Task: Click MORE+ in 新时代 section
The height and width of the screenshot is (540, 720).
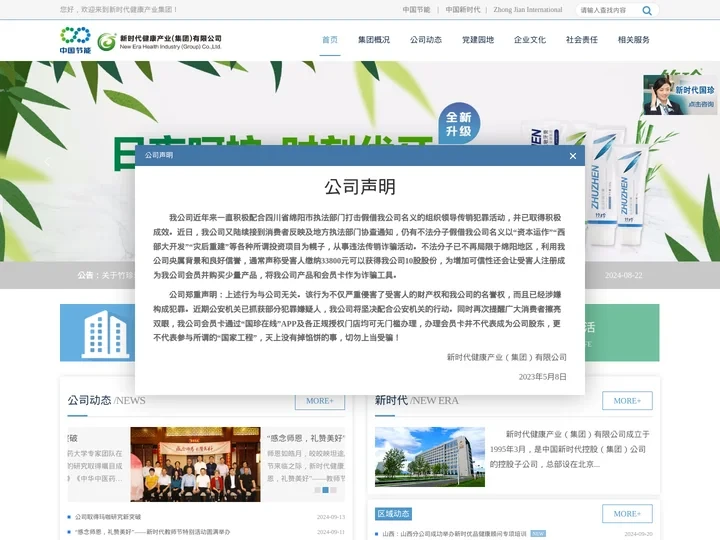Action: [627, 401]
